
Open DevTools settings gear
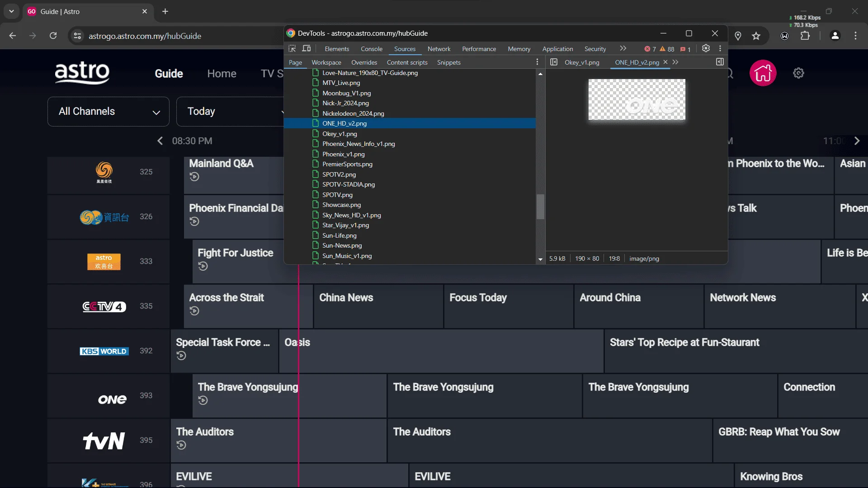[x=706, y=48]
